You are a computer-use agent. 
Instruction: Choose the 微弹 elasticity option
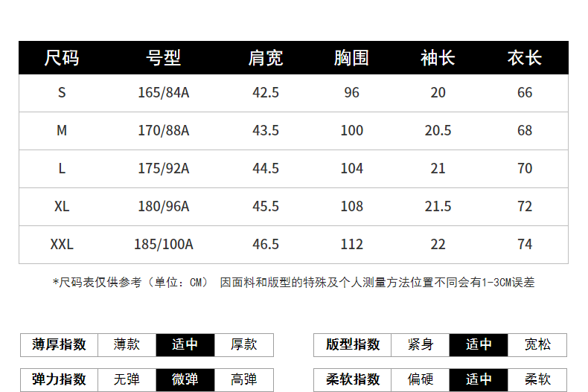tap(185, 379)
